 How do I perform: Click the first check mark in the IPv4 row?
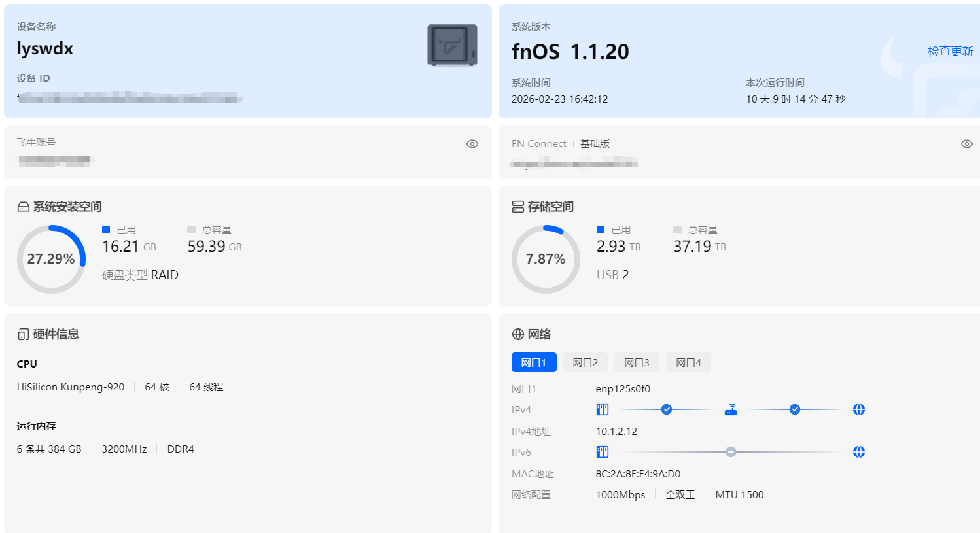667,409
